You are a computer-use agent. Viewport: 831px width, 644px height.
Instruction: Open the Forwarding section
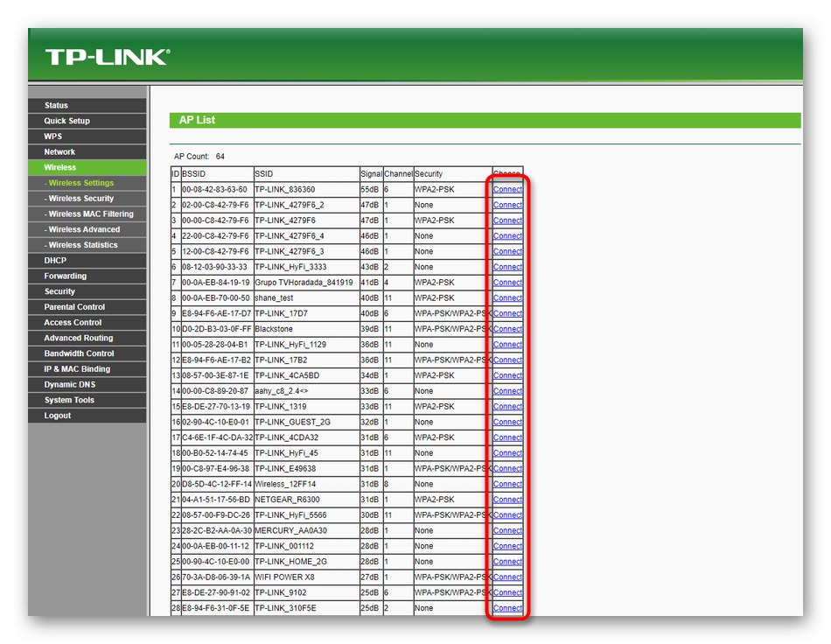tap(87, 276)
